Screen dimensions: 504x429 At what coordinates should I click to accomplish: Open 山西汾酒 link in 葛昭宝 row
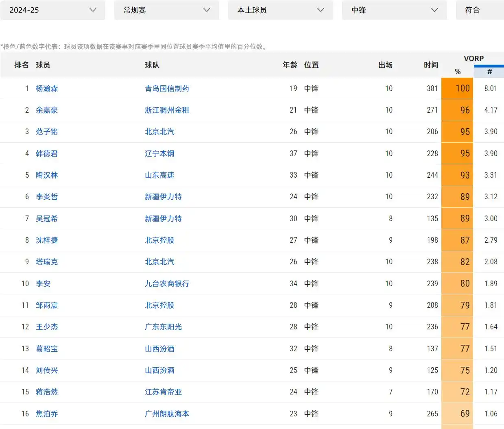159,349
